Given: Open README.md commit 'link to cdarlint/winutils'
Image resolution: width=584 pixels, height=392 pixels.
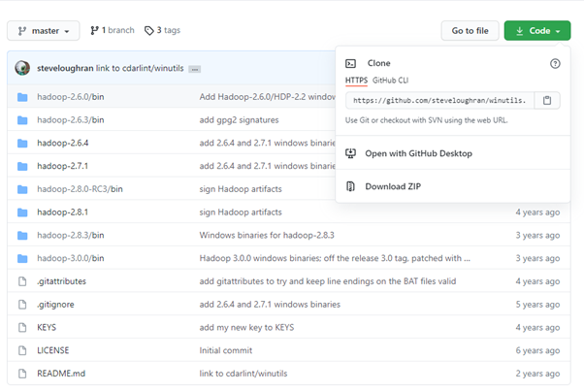Looking at the screenshot, I should coord(243,375).
